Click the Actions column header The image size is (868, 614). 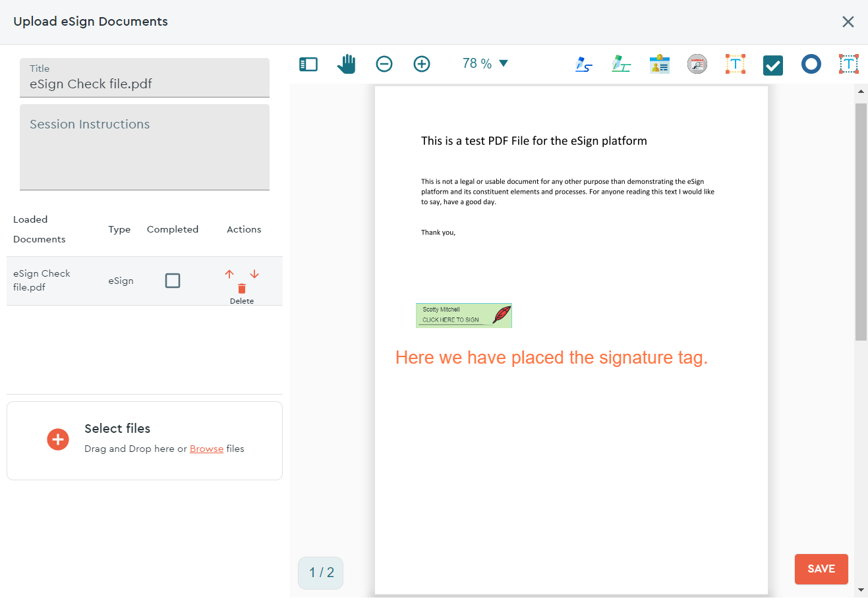244,229
